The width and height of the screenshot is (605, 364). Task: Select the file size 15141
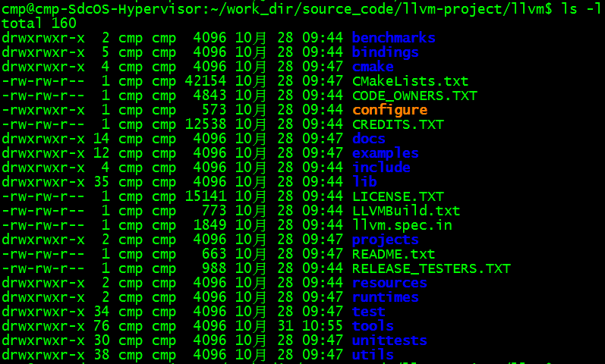point(206,196)
